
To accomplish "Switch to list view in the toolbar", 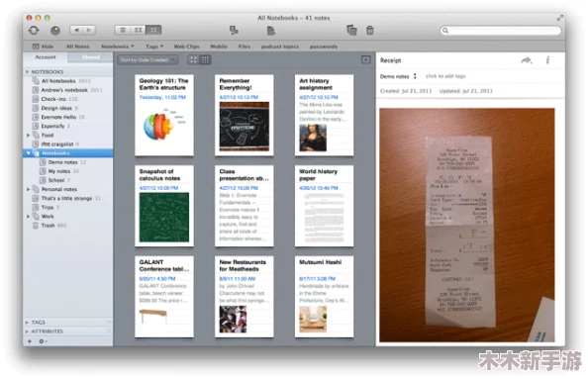I will [x=122, y=30].
